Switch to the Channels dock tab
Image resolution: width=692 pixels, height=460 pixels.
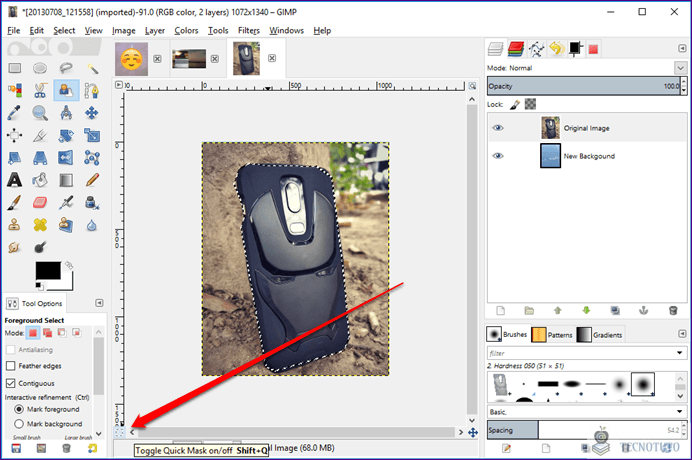pos(515,49)
